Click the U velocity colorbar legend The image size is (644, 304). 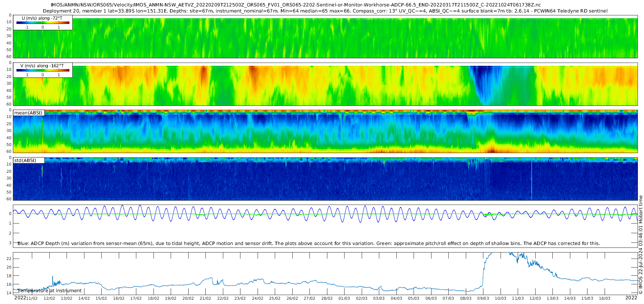coord(43,23)
